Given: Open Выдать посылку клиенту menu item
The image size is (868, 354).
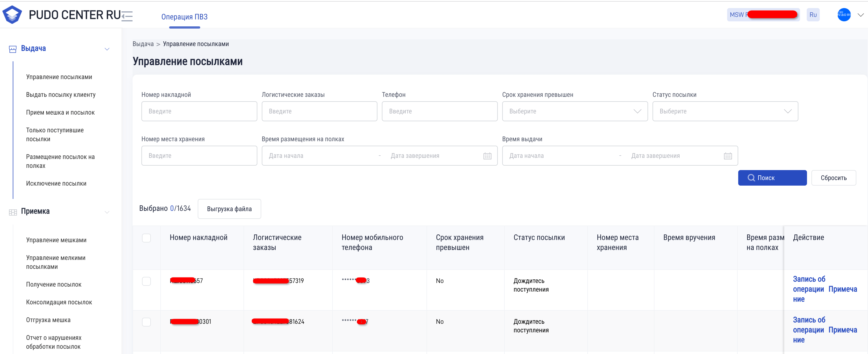Looking at the screenshot, I should coord(61,95).
